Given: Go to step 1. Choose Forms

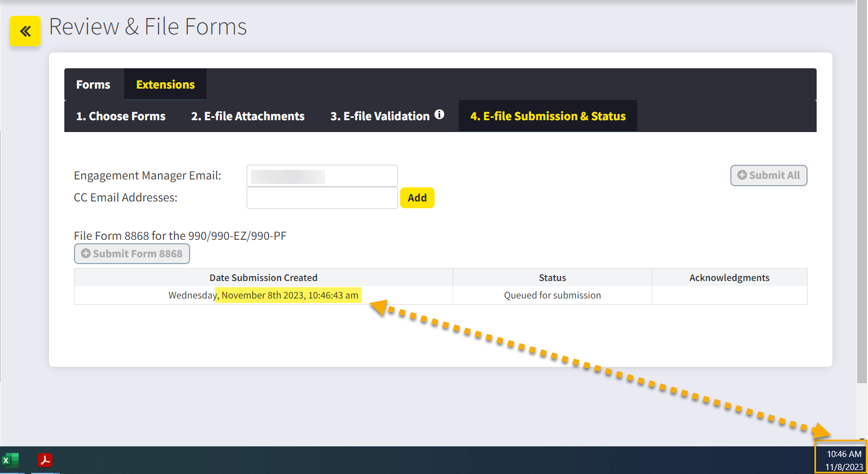Looking at the screenshot, I should (x=121, y=116).
